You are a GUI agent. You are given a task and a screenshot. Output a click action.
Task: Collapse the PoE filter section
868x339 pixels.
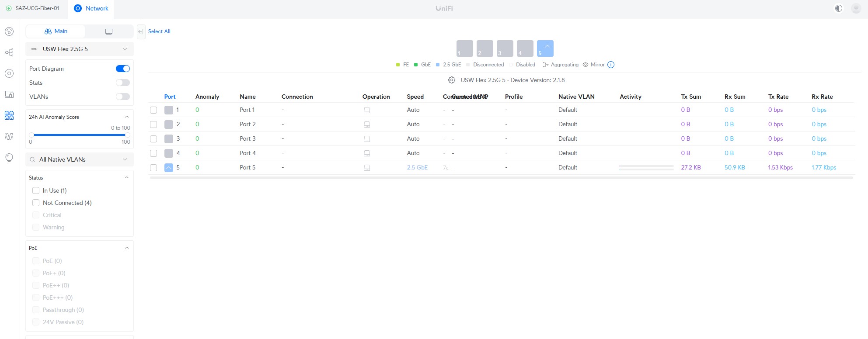[127, 248]
